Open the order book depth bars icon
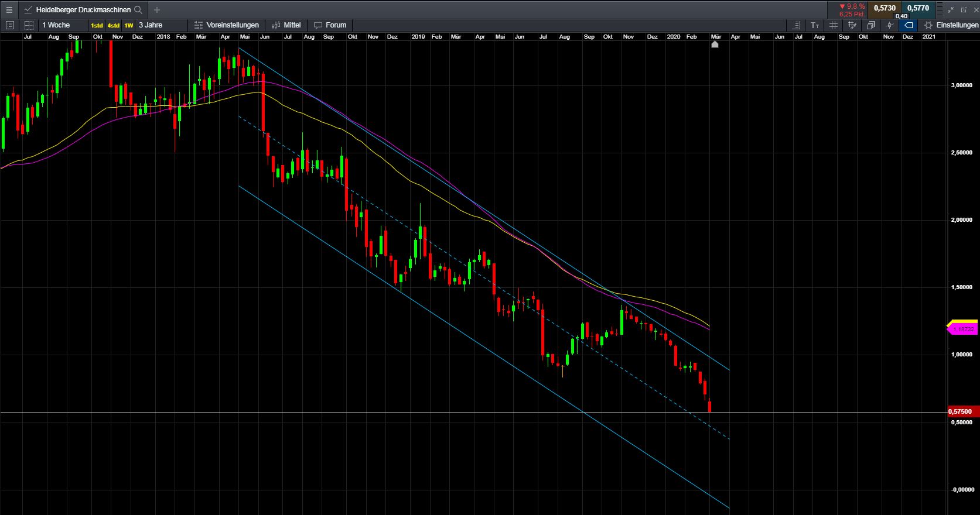Screen dimensions: 980x515 click(939, 10)
